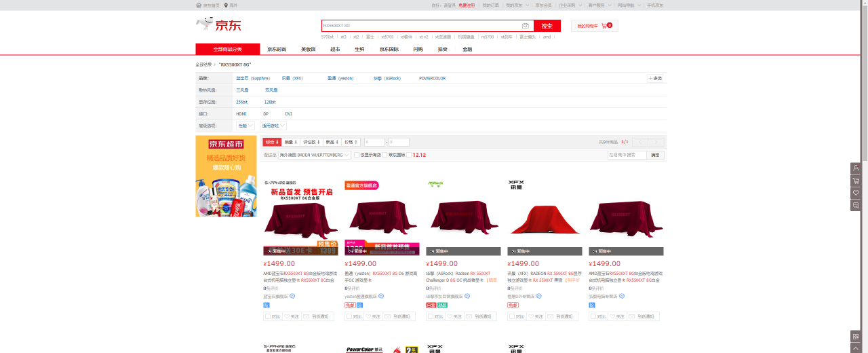Viewport: 868px width, 353px height.
Task: Follow the ASRock Challenger product (关注)
Action: point(454,316)
